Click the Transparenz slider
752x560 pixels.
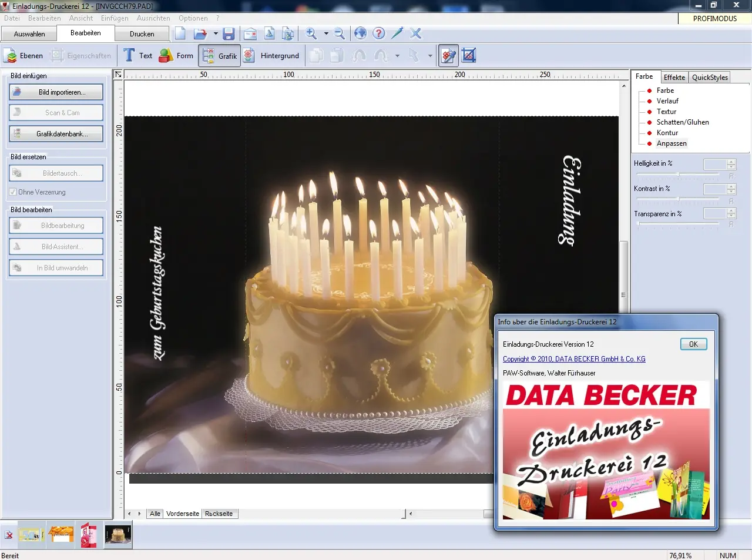point(679,224)
